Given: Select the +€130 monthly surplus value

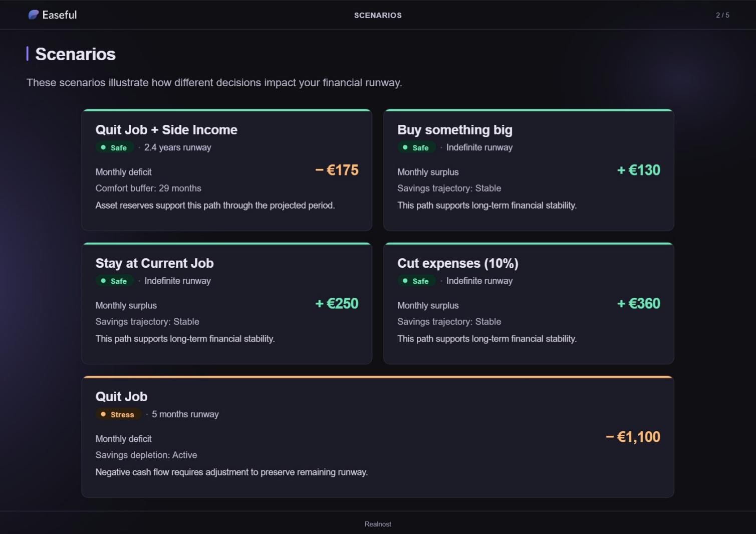Looking at the screenshot, I should [x=639, y=170].
